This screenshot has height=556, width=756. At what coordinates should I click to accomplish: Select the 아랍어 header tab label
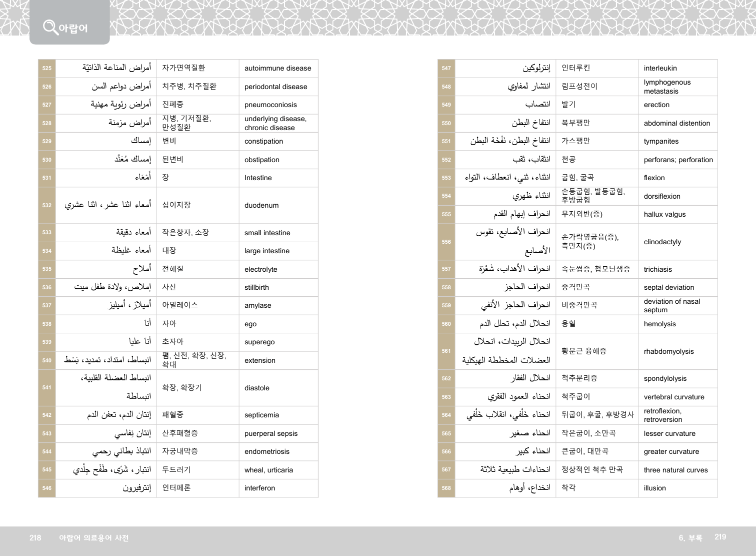click(73, 29)
